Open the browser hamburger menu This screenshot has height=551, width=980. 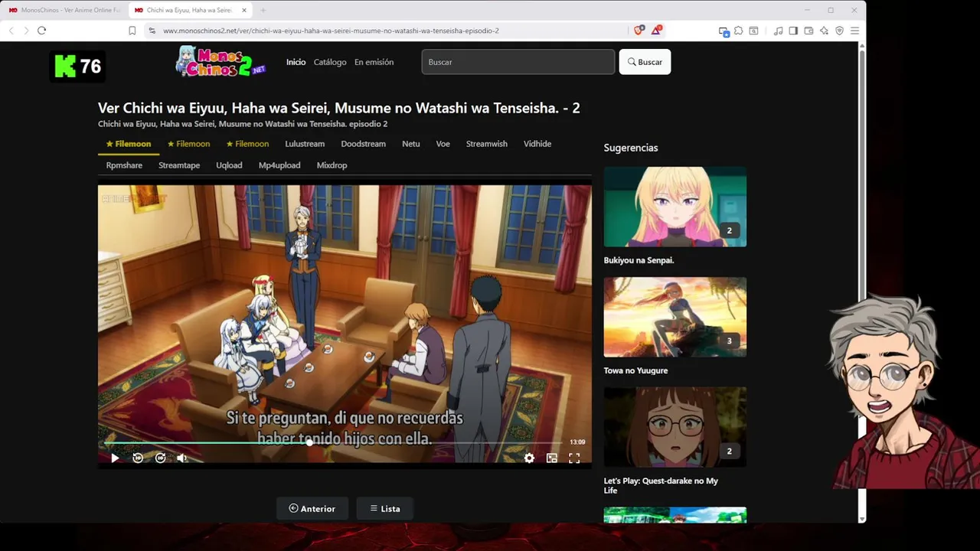(854, 31)
